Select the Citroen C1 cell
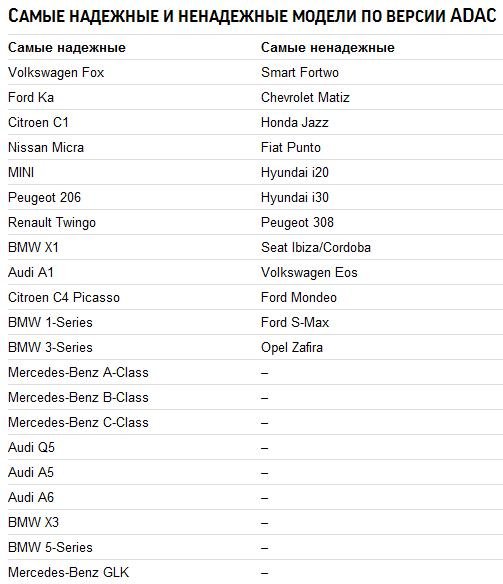503x584 pixels. pyautogui.click(x=38, y=122)
